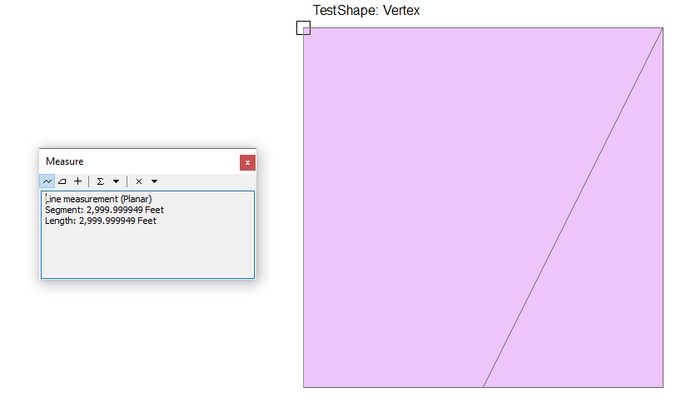
Task: Click the empty area of the results box
Action: tap(147, 253)
